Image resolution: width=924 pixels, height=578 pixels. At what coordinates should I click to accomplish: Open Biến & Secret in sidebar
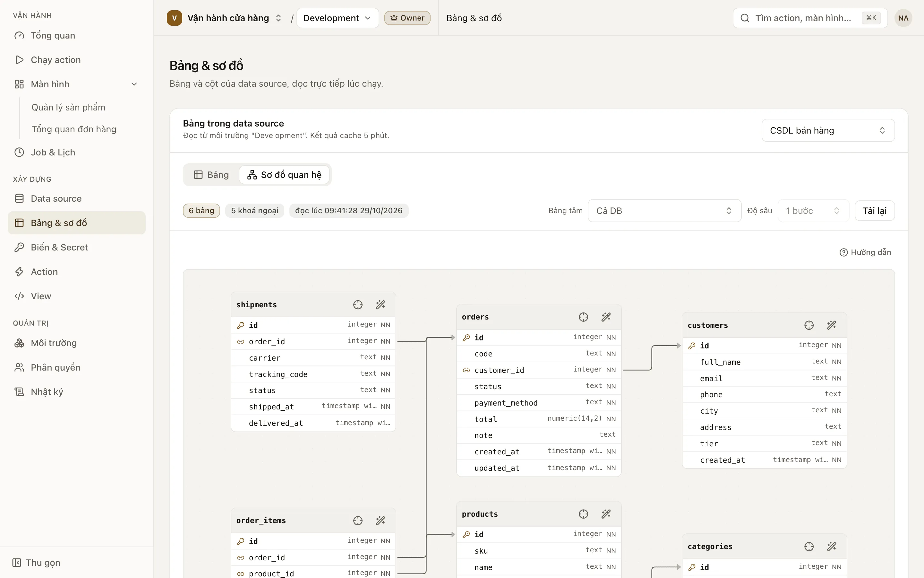click(76, 248)
